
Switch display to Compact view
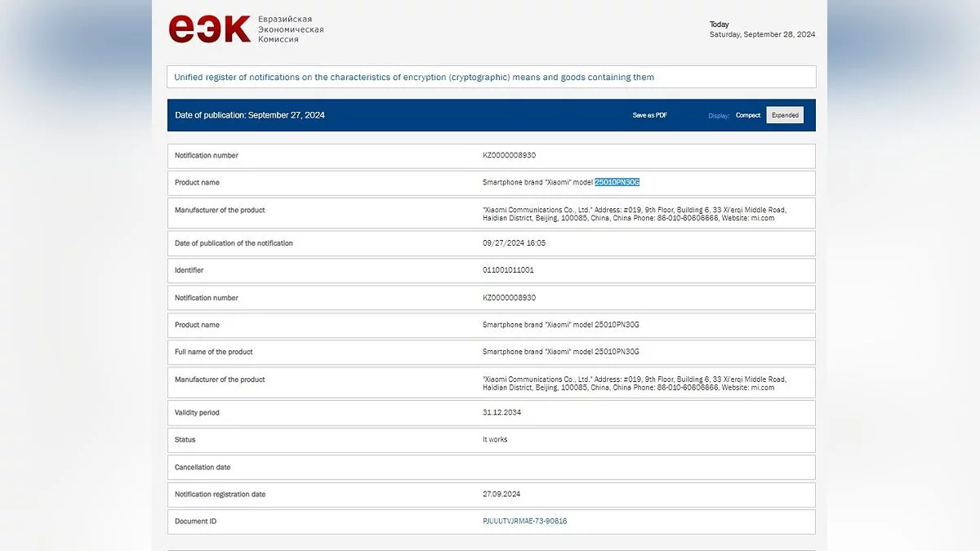click(x=748, y=115)
